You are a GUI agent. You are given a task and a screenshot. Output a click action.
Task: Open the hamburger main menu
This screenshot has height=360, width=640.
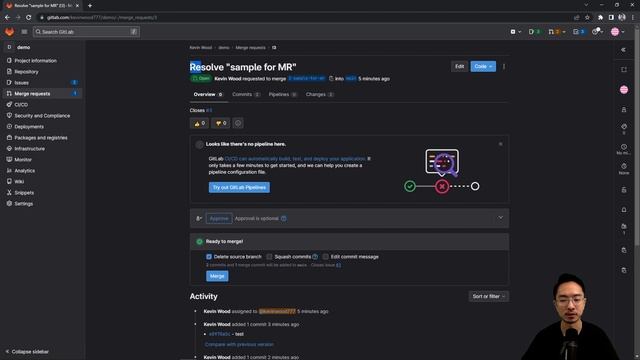pyautogui.click(x=24, y=32)
